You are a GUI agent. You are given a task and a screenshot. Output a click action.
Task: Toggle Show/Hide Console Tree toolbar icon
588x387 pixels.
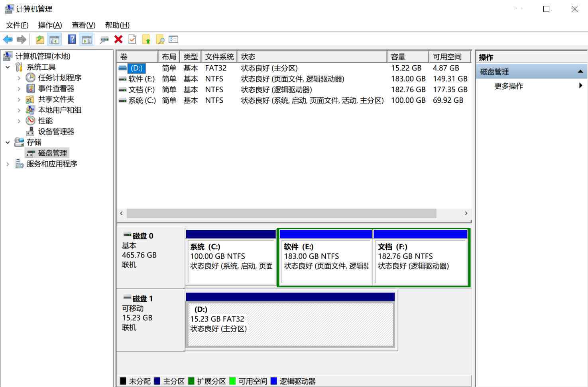click(x=54, y=39)
